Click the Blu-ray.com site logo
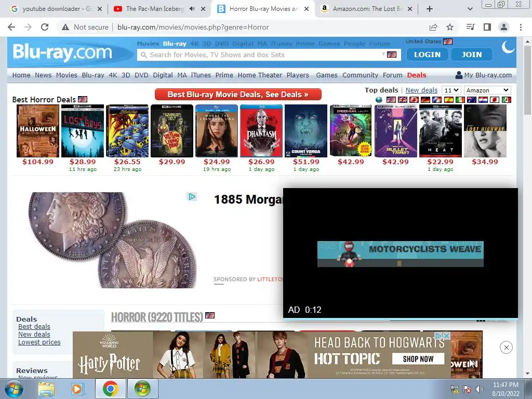 tap(62, 52)
